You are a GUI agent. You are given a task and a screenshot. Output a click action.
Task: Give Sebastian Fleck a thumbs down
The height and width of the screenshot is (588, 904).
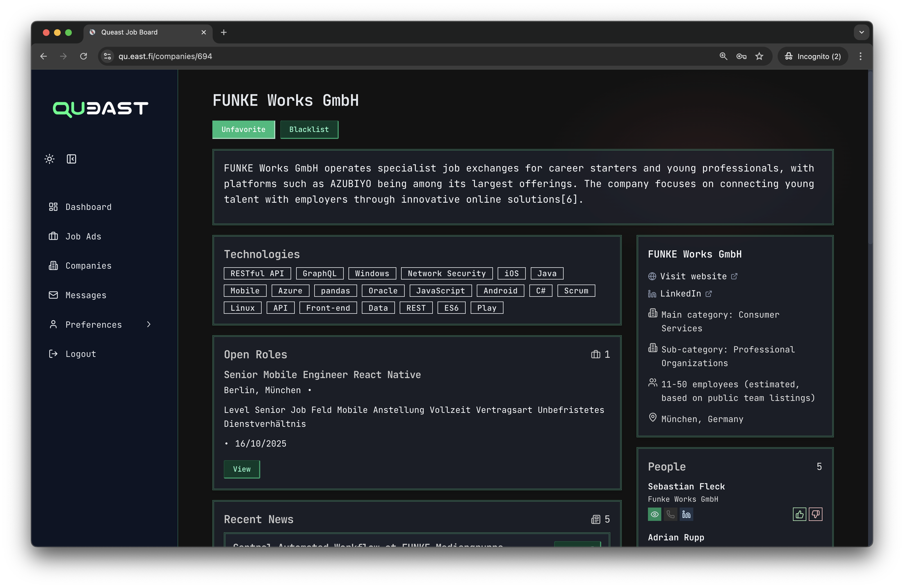click(815, 514)
